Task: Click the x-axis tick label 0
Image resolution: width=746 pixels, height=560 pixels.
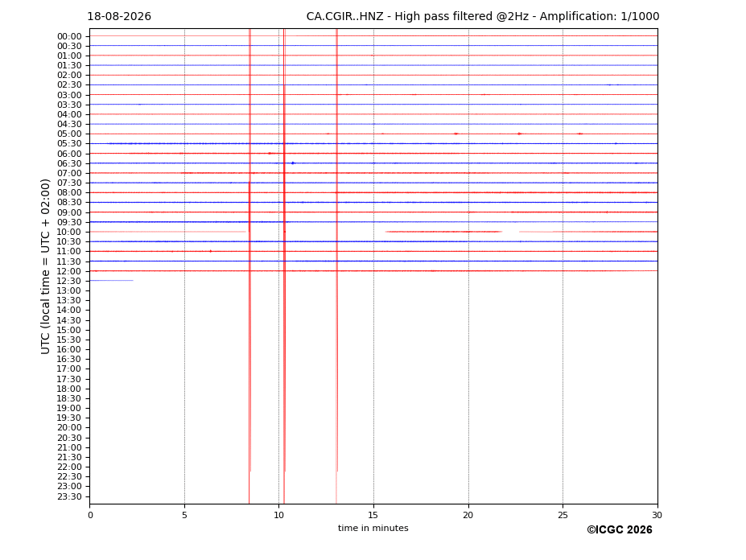Action: 90,515
